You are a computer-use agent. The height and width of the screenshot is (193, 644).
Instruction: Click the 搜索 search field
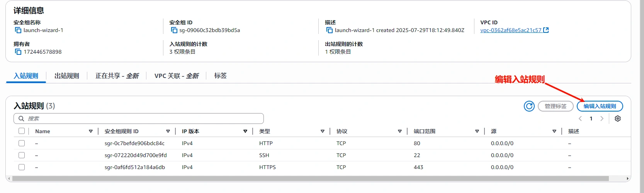tap(139, 119)
